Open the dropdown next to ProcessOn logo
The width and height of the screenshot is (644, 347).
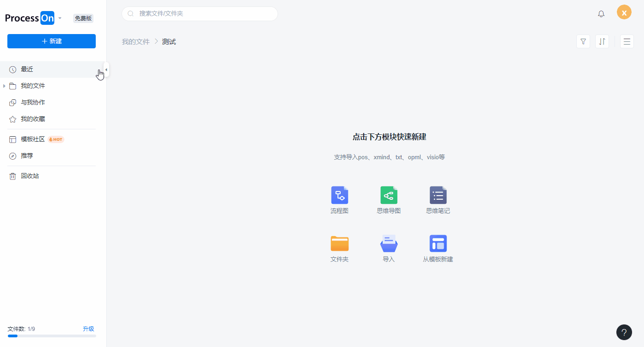click(x=60, y=18)
